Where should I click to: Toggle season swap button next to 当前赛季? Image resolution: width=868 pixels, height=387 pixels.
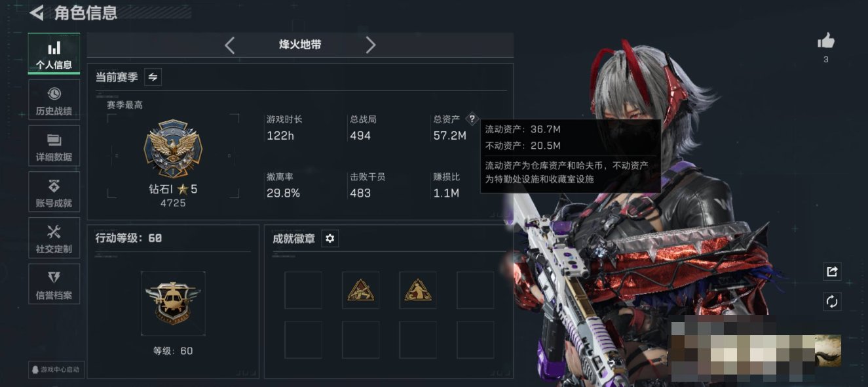153,77
